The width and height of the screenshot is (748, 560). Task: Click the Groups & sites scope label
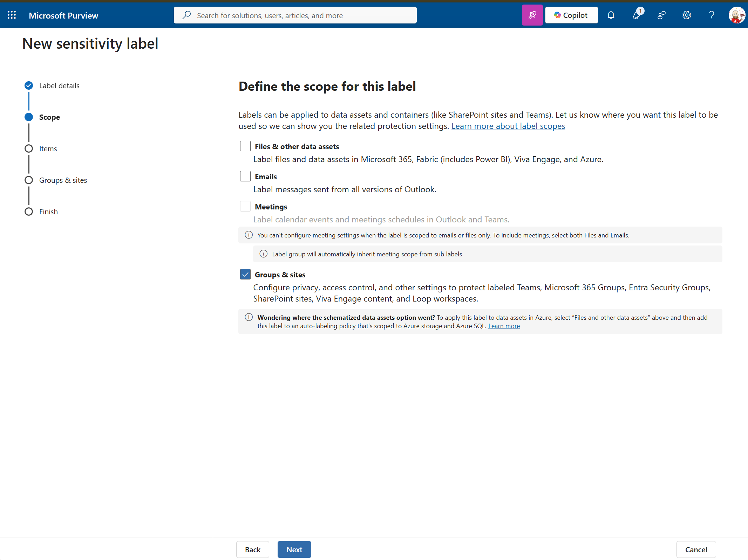coord(280,275)
